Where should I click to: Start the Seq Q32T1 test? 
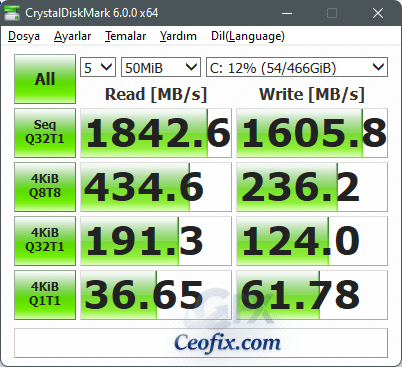tap(45, 133)
